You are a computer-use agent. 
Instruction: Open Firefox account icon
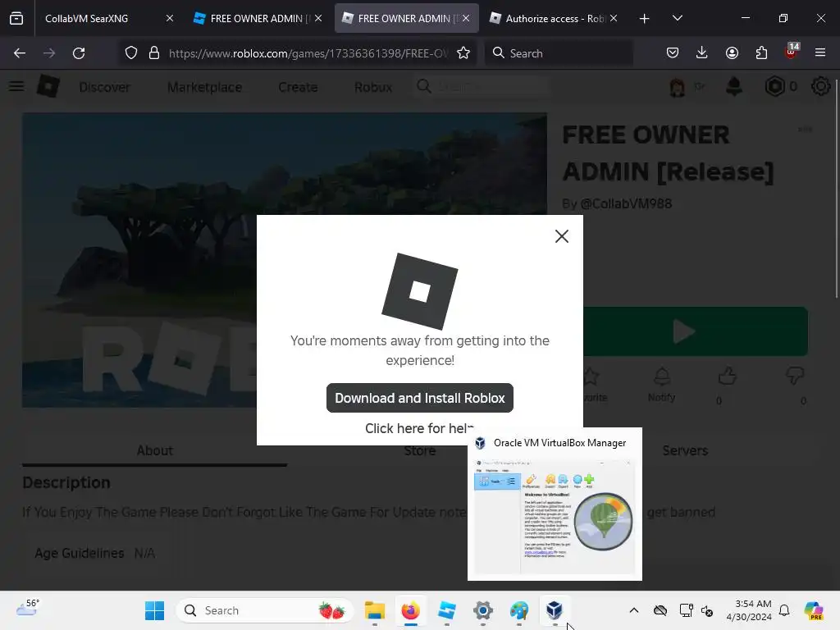[x=732, y=53]
